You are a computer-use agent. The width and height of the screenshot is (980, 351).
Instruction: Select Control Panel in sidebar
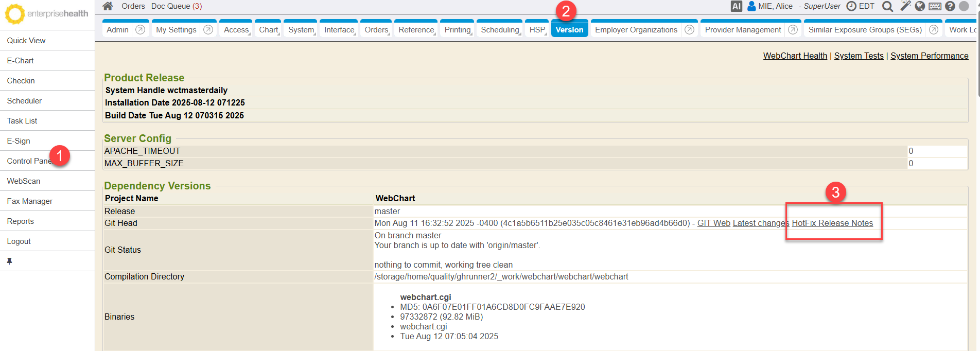(29, 161)
